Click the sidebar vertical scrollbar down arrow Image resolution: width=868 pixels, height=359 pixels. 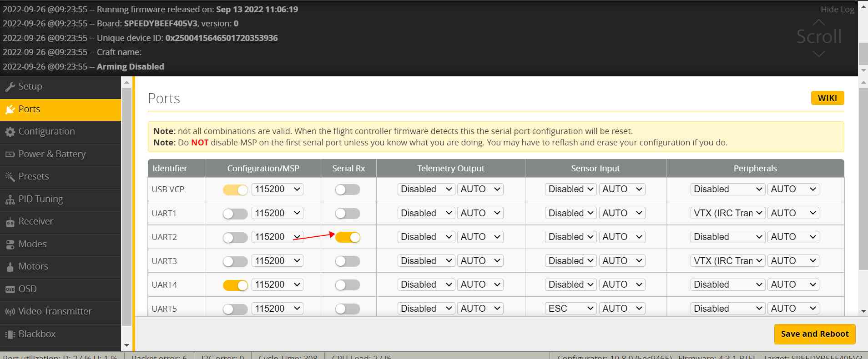pos(127,345)
